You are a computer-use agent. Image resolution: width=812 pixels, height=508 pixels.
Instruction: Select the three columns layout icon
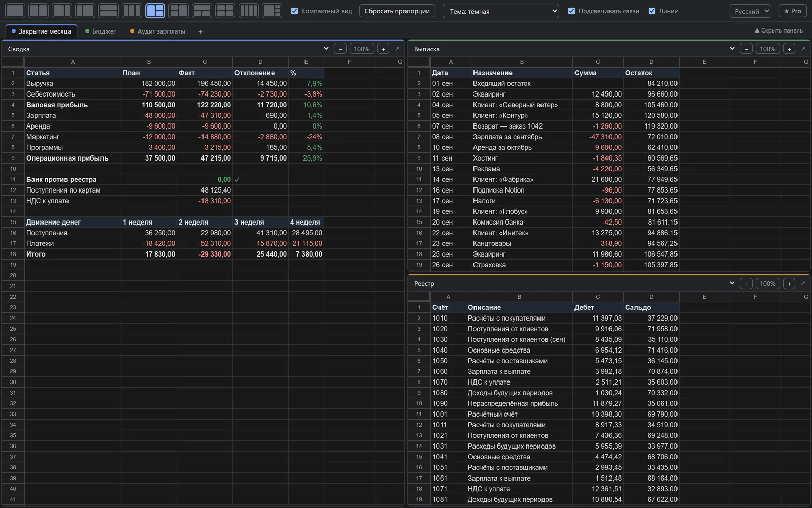[132, 11]
